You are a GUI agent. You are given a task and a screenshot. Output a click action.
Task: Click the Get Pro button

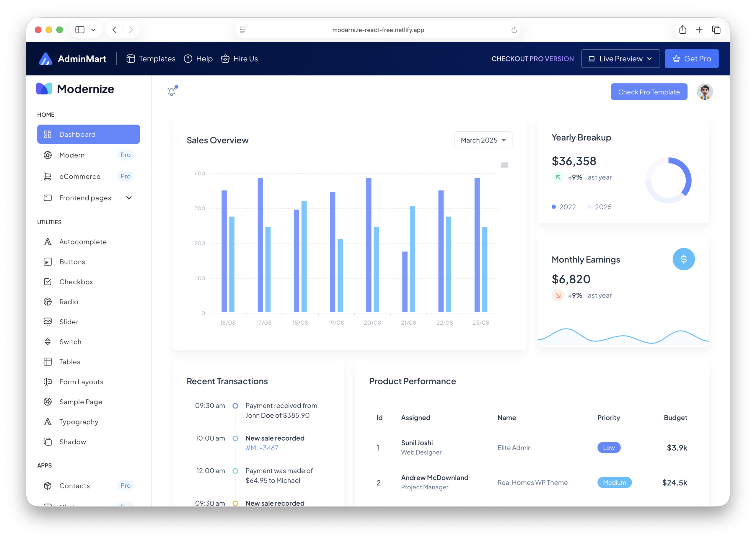[691, 58]
